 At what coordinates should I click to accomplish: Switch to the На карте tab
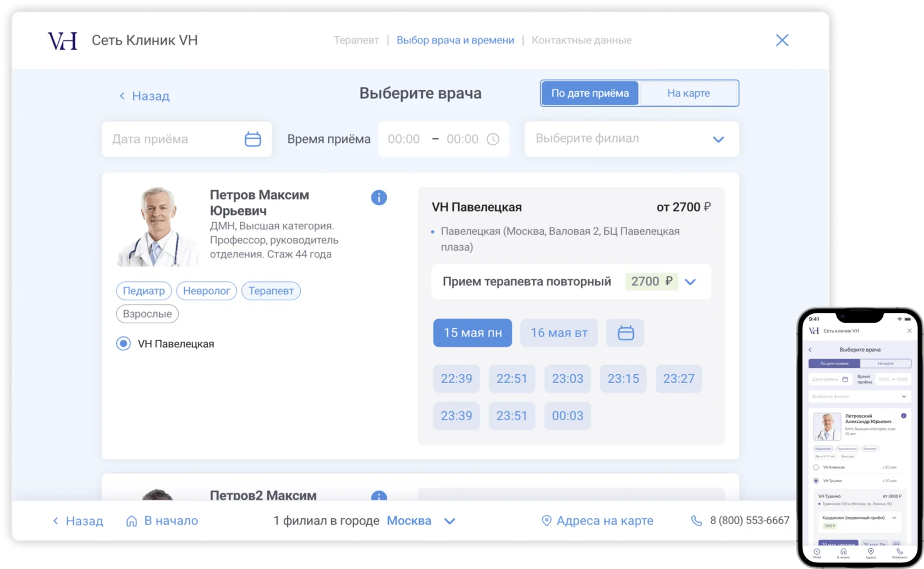coord(688,93)
